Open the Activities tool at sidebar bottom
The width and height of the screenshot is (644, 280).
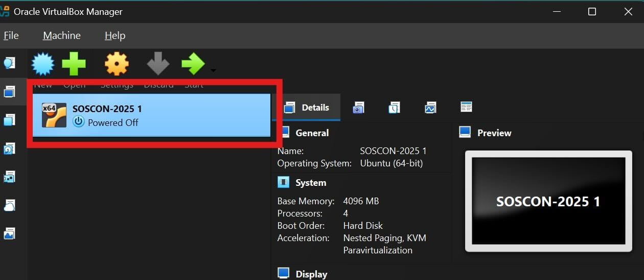point(9,234)
